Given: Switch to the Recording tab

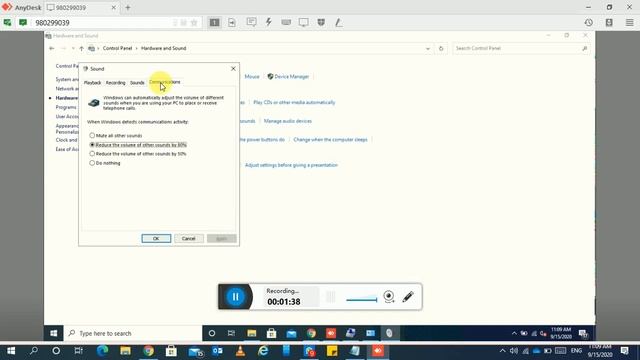Looking at the screenshot, I should [116, 82].
